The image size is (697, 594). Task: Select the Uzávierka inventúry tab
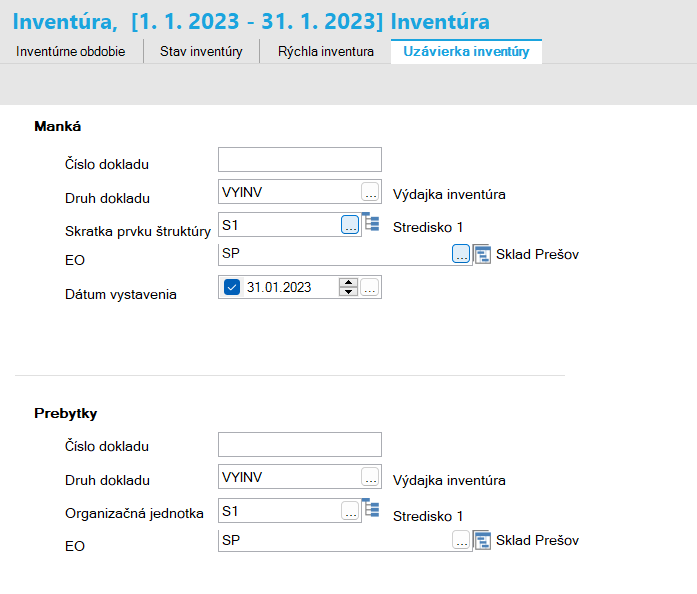coord(466,52)
